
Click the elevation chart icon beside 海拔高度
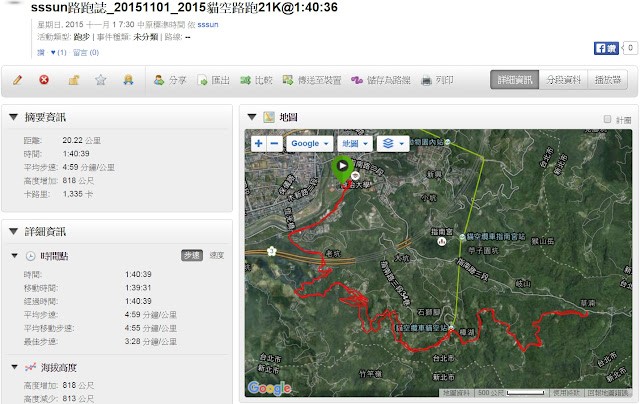(x=30, y=367)
